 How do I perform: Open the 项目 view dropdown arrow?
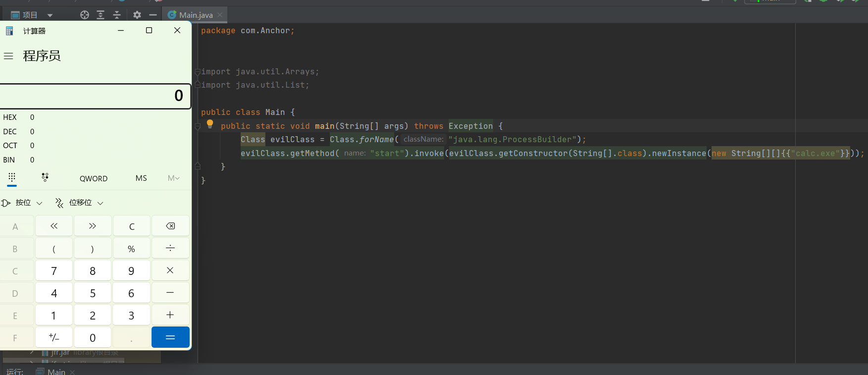(50, 15)
